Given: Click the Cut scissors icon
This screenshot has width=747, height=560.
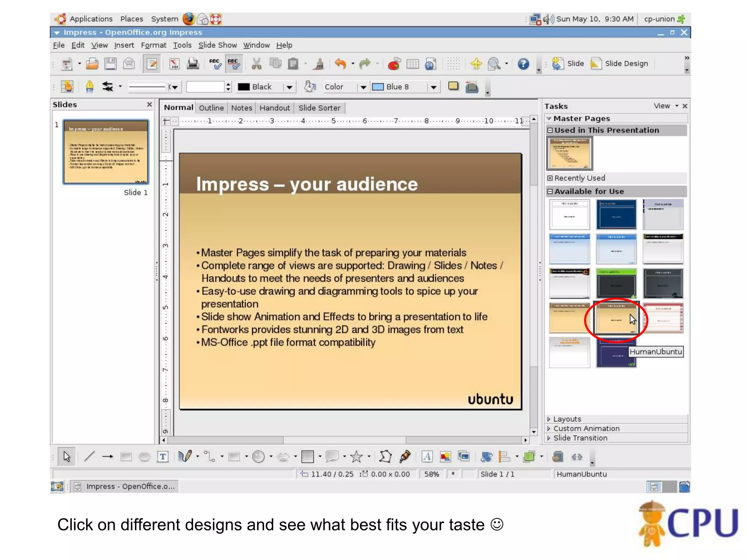Looking at the screenshot, I should [257, 64].
